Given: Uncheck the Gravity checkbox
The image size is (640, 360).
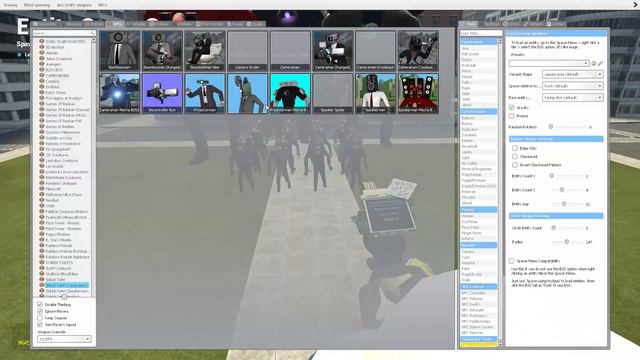Looking at the screenshot, I should [511, 107].
